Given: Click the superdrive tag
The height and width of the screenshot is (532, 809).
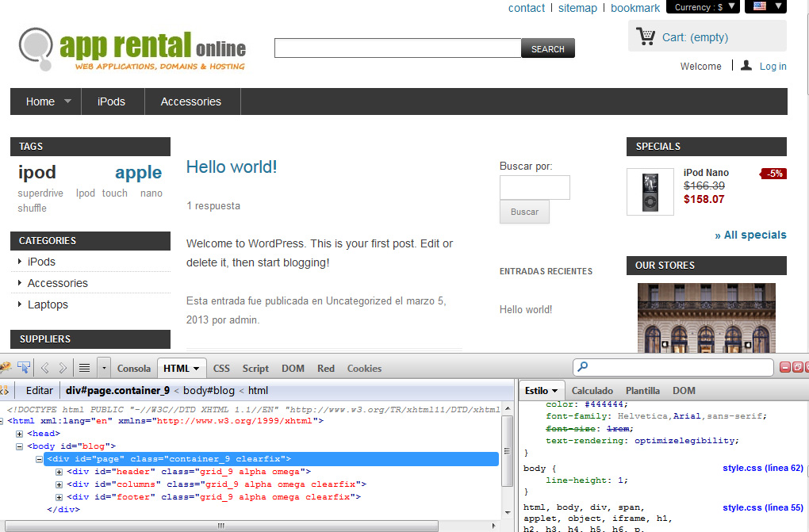Looking at the screenshot, I should 40,193.
